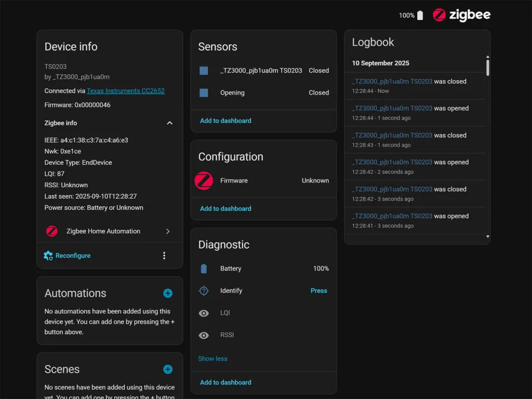532x399 pixels.
Task: Click Add to dashboard under Sensors
Action: pyautogui.click(x=225, y=121)
